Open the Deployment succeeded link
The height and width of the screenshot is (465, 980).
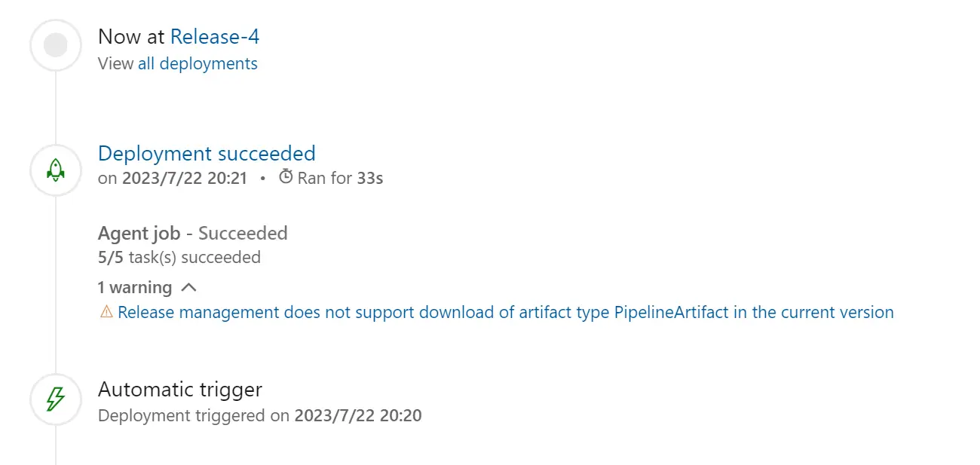pyautogui.click(x=207, y=153)
